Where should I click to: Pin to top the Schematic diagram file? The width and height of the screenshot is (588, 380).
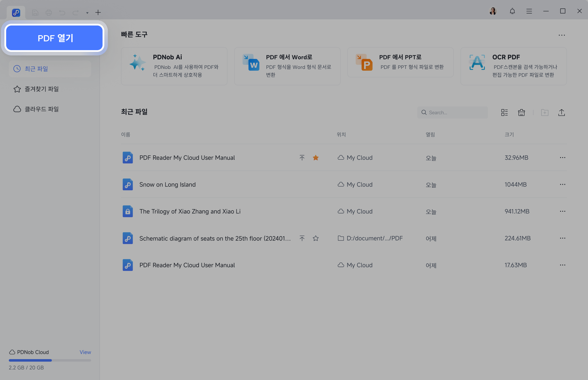pyautogui.click(x=302, y=238)
